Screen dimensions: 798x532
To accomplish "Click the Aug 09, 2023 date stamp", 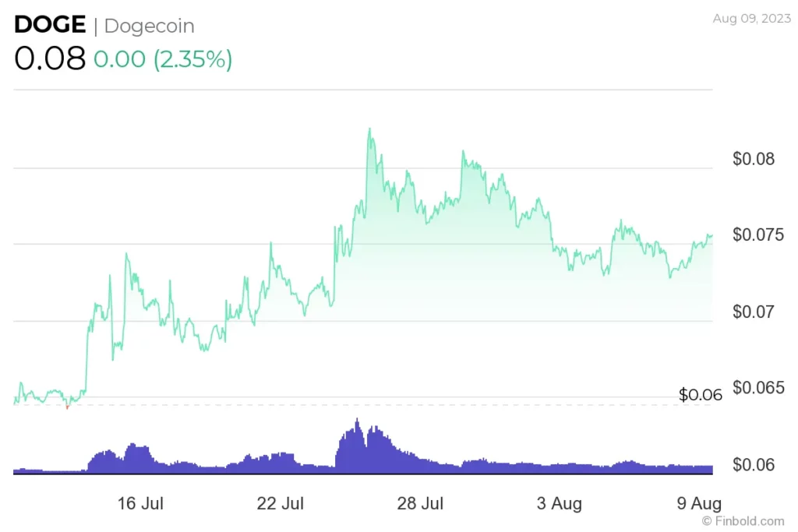I will click(x=752, y=19).
